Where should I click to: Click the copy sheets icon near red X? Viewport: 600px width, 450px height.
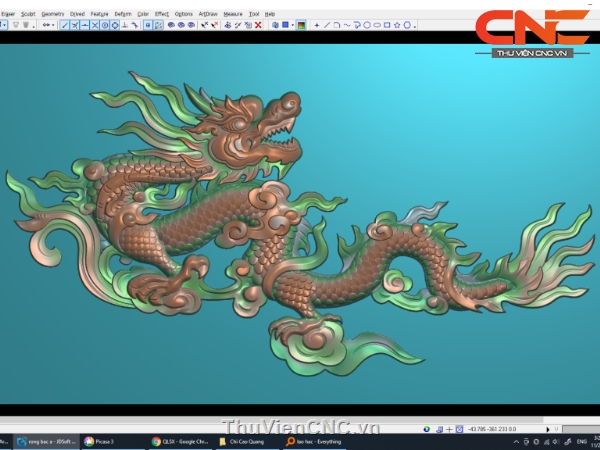click(248, 25)
